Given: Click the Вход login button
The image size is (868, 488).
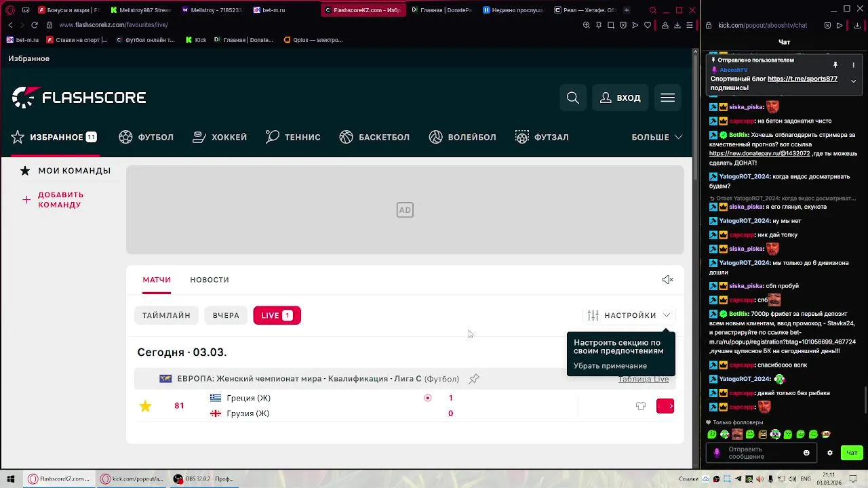Looking at the screenshot, I should [620, 98].
